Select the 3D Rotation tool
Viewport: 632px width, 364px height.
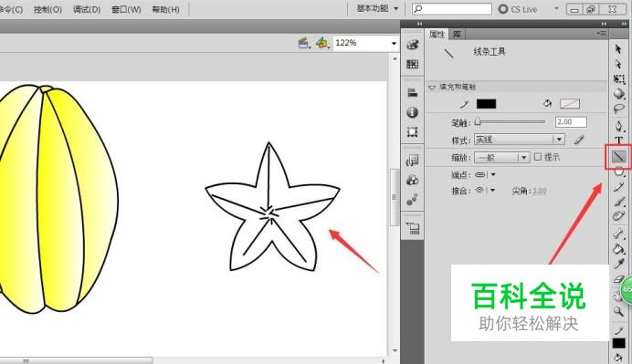point(619,94)
